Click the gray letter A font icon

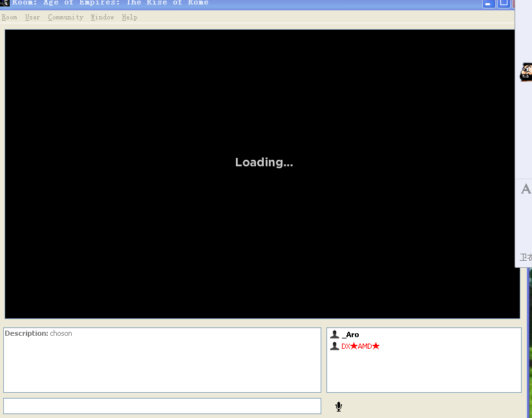[526, 189]
